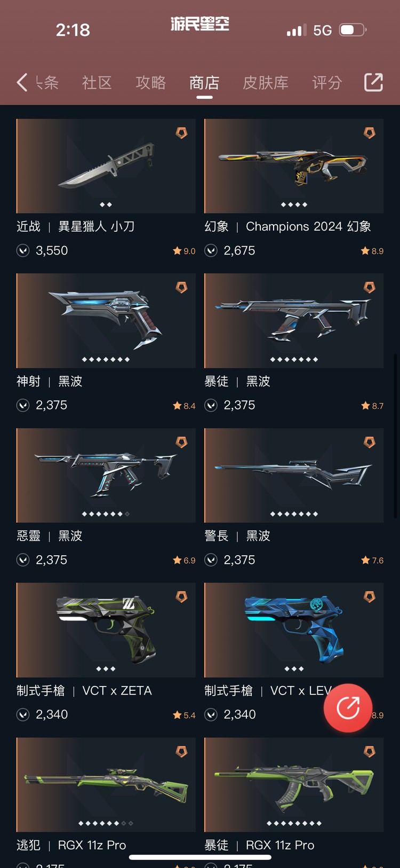This screenshot has height=868, width=400.
Task: Switch to the 社区 tab
Action: [x=97, y=83]
